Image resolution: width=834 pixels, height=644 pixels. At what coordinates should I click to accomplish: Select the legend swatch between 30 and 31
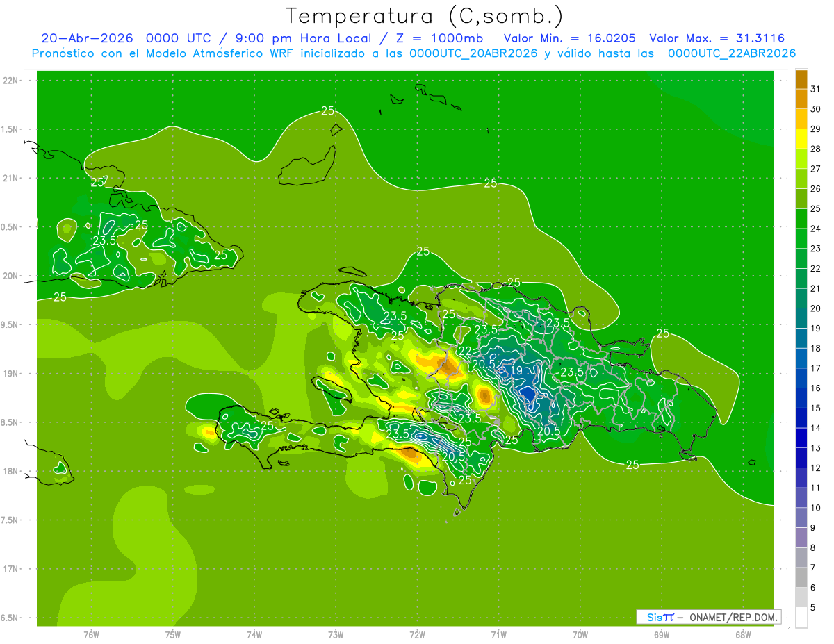point(801,100)
